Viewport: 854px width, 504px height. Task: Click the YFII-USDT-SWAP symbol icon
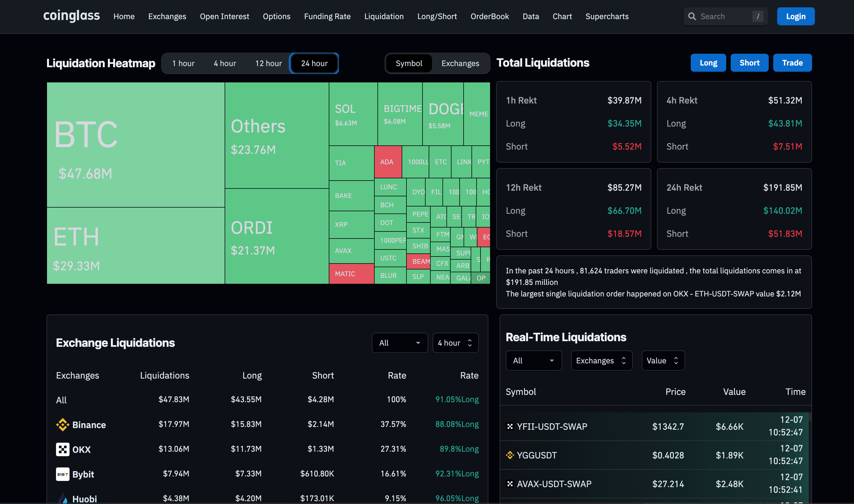point(509,426)
